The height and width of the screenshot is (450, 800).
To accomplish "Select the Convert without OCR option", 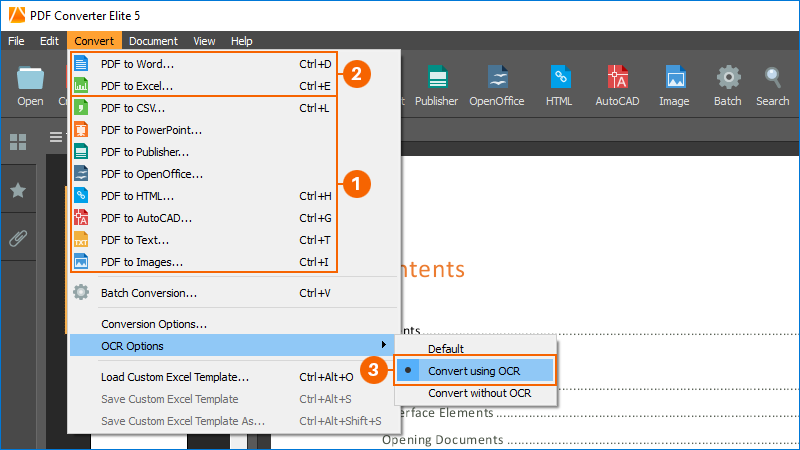I will click(x=474, y=393).
